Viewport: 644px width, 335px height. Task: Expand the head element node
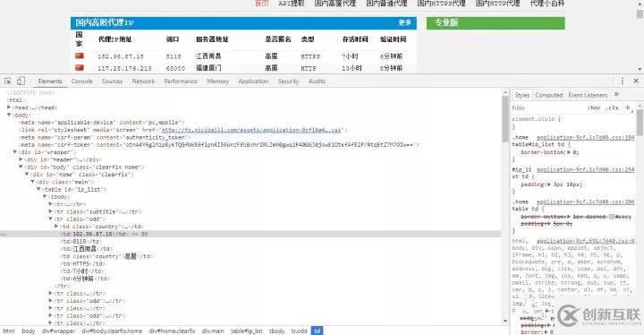9,107
